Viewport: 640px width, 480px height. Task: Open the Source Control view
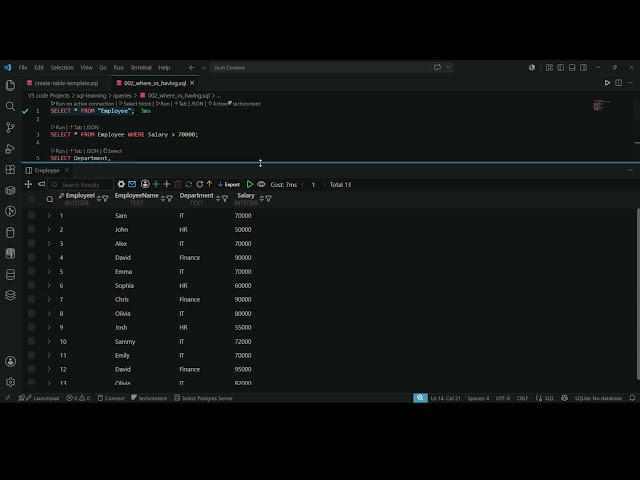10,127
